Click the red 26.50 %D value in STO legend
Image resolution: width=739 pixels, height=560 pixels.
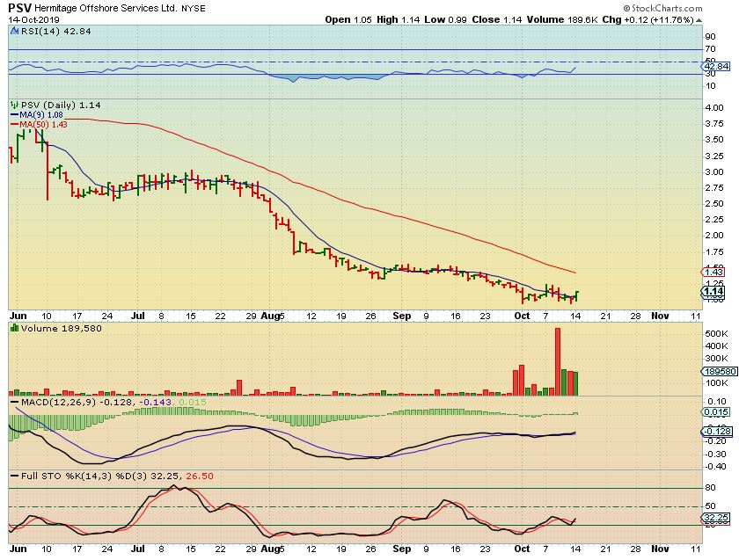pos(200,476)
